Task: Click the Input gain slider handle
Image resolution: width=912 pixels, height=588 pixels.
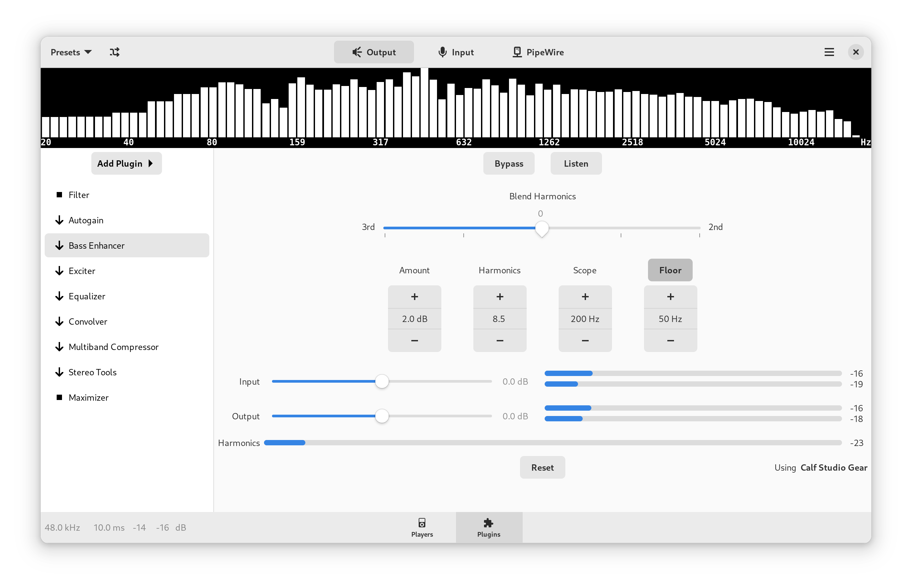Action: [x=381, y=381]
